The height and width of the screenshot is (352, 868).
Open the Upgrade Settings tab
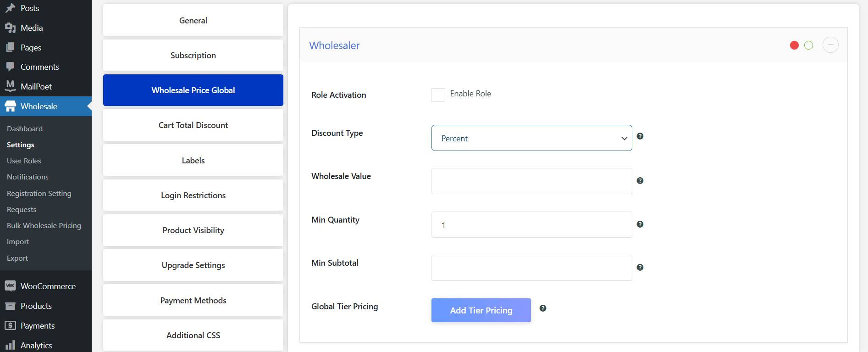tap(193, 265)
